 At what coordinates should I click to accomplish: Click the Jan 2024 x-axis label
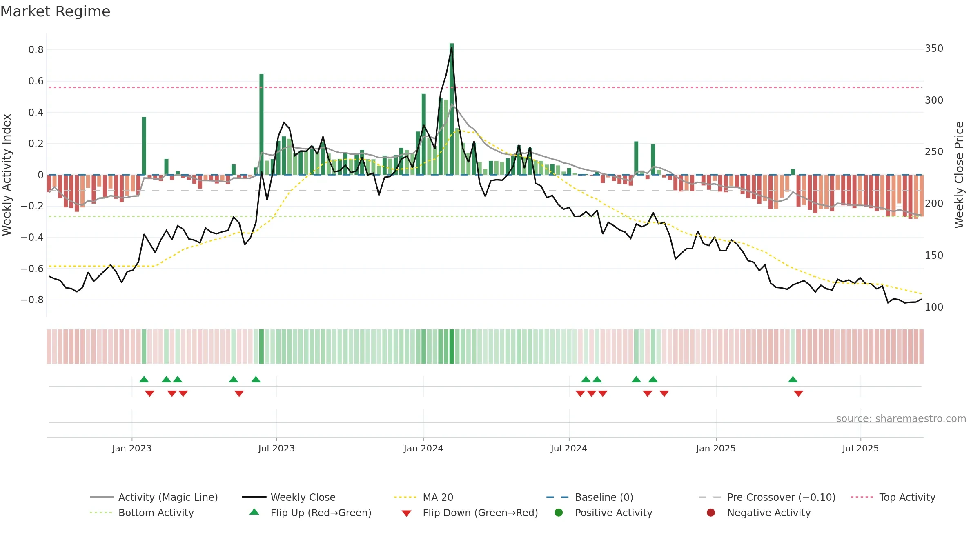pos(423,448)
